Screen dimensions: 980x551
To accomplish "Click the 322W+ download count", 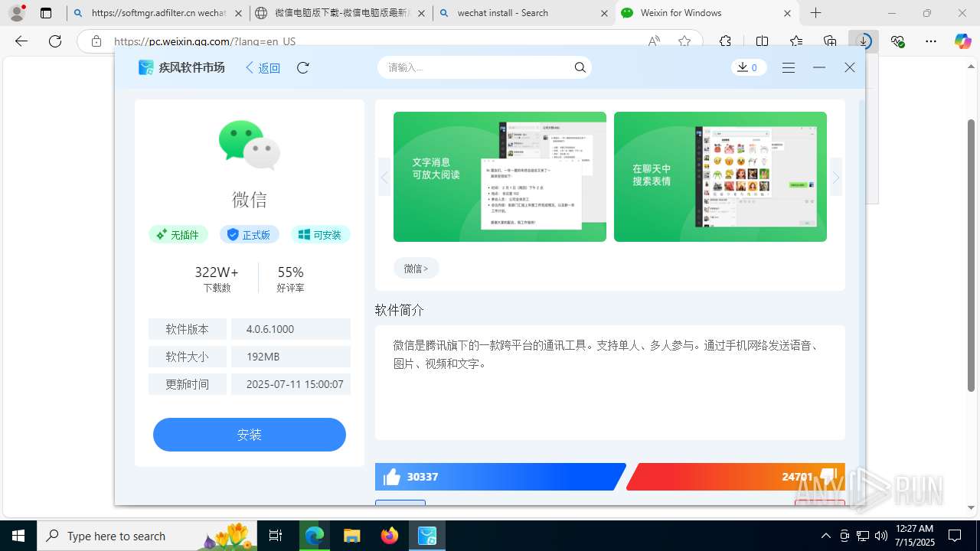I will point(217,272).
